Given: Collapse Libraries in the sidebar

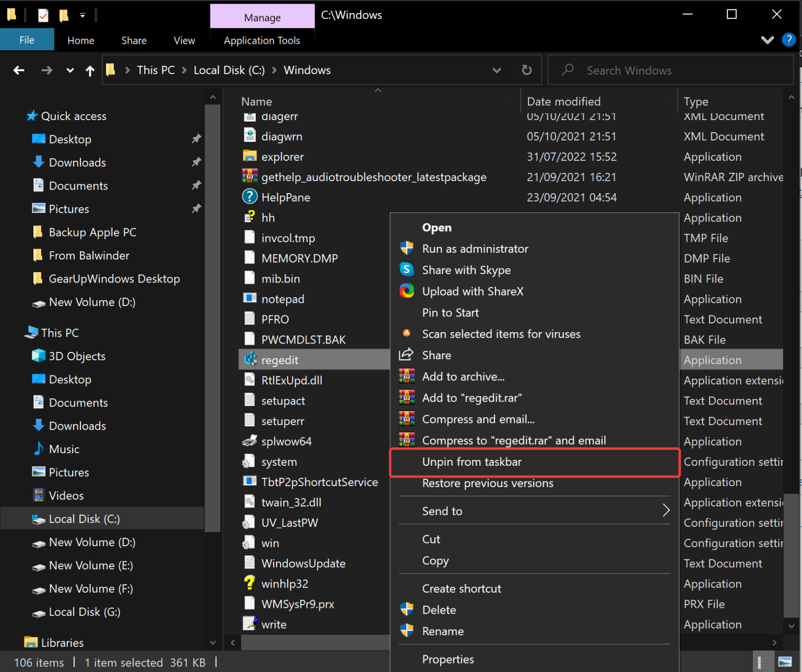Looking at the screenshot, I should tap(213, 642).
